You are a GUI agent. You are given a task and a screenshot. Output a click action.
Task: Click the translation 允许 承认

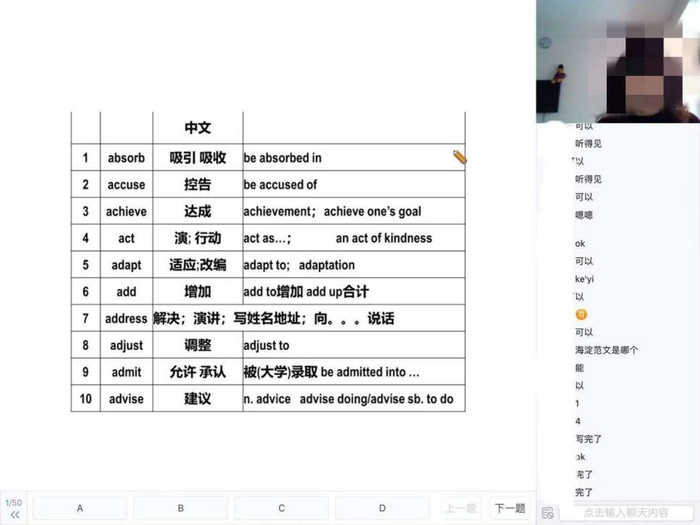coord(198,372)
